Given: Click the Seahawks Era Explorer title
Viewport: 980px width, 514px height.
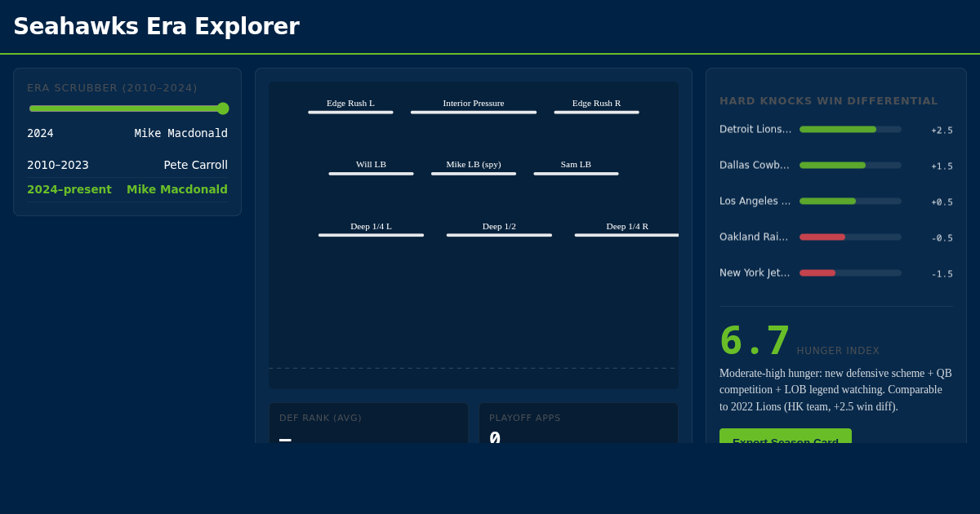Looking at the screenshot, I should [156, 26].
